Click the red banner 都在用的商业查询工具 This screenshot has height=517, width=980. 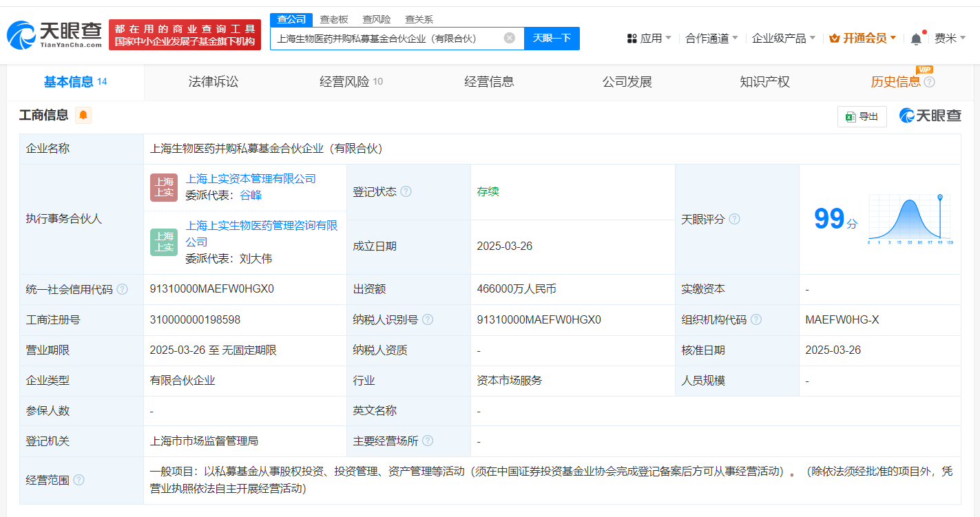tap(185, 34)
